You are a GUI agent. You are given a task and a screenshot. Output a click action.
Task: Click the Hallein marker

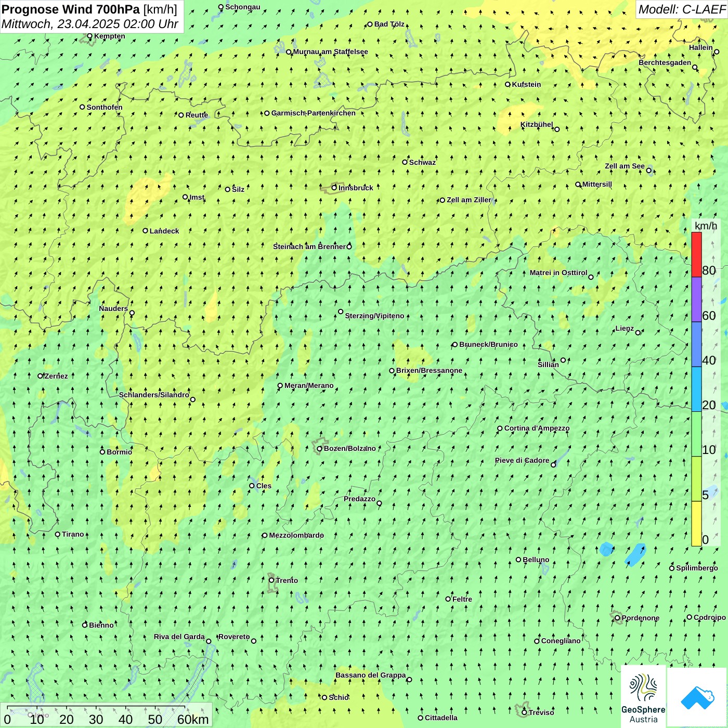click(x=717, y=51)
